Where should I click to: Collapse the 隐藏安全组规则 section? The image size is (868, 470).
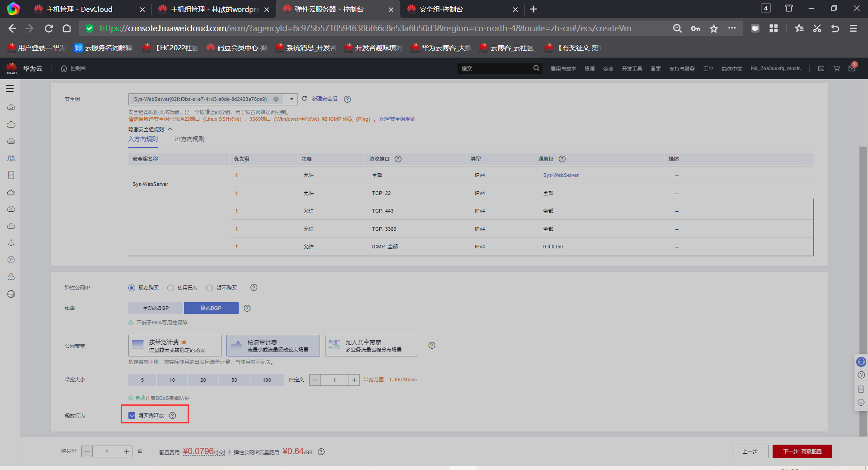tap(151, 129)
